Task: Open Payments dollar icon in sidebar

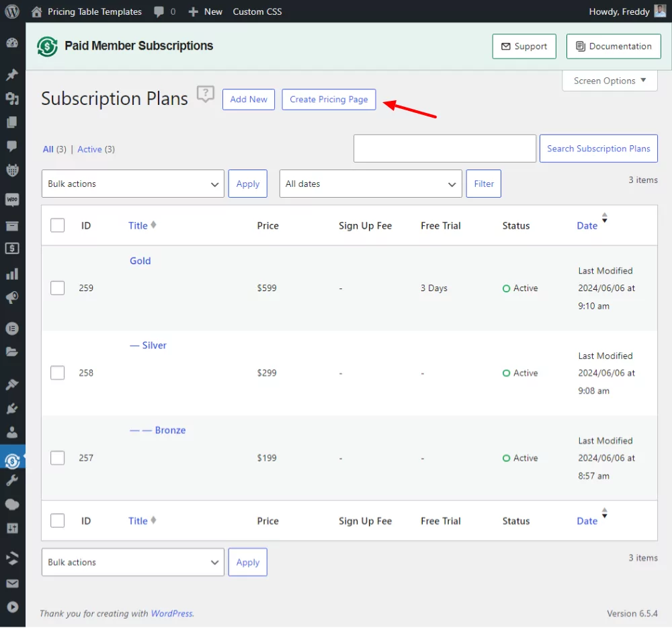Action: [x=12, y=249]
